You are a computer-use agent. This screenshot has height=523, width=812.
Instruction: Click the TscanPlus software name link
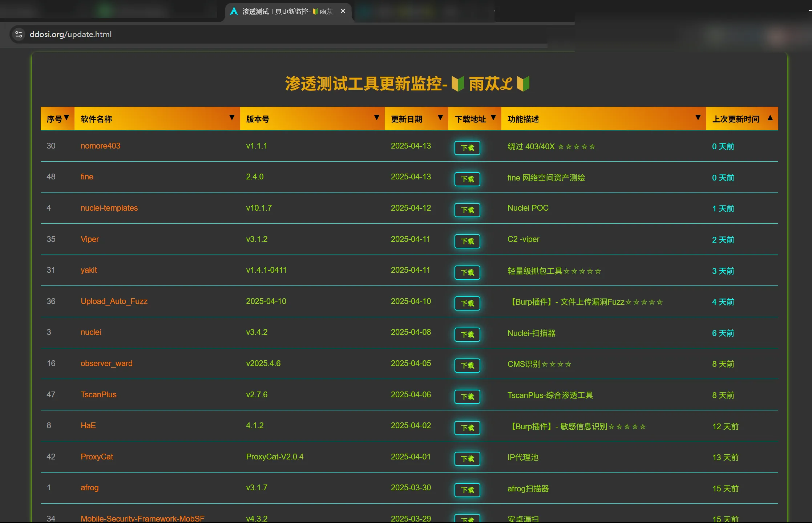(x=98, y=394)
